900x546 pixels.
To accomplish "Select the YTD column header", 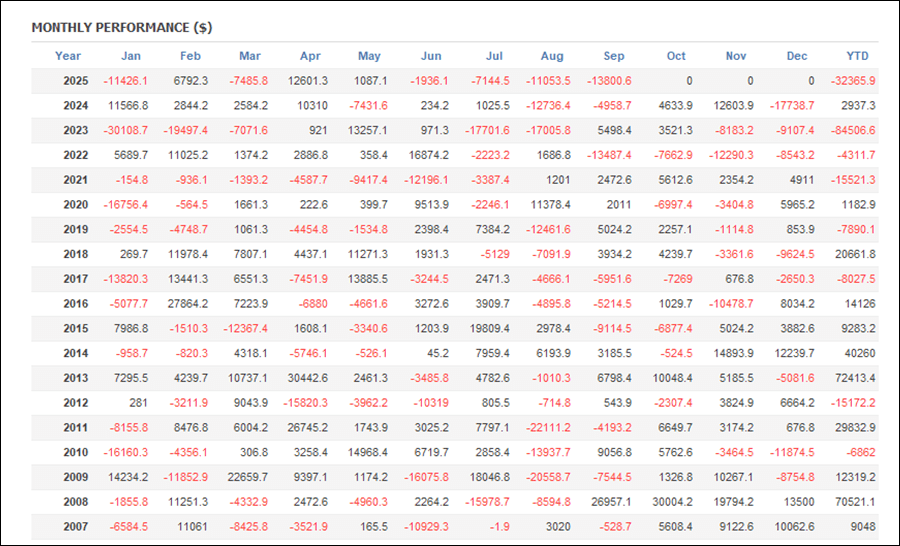I will (857, 56).
